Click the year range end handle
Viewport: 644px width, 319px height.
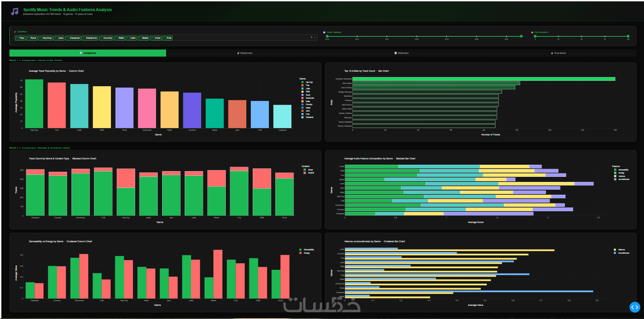(x=521, y=36)
